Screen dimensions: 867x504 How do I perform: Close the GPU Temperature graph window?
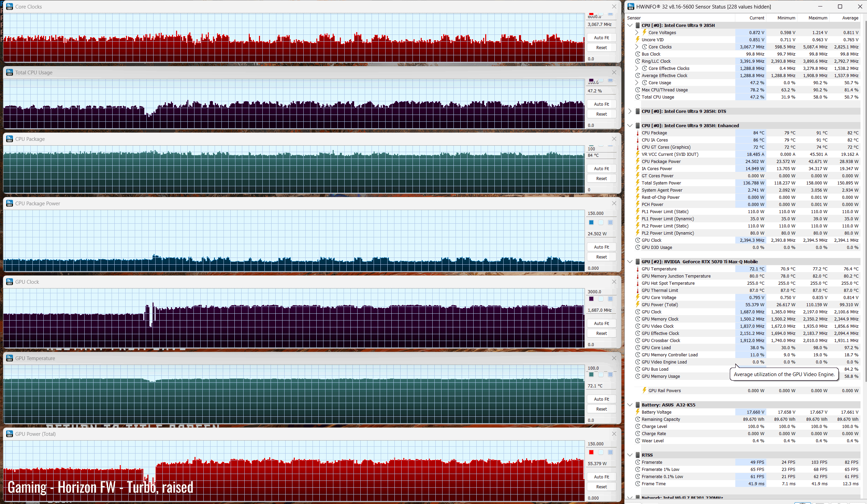pos(614,358)
